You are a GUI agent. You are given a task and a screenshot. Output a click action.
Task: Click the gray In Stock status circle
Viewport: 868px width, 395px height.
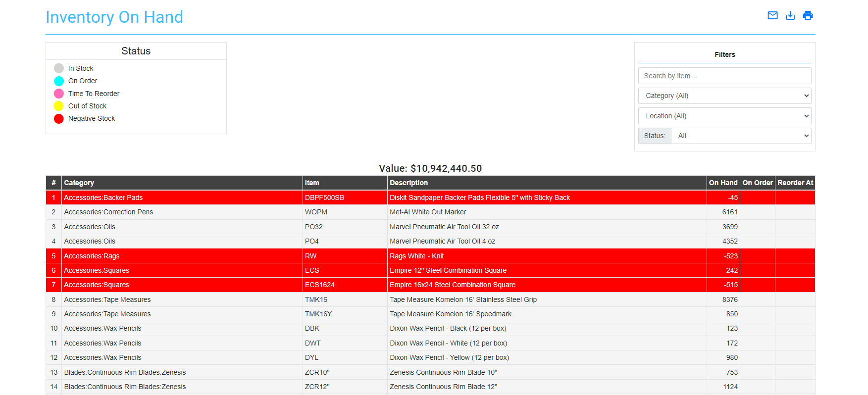59,68
